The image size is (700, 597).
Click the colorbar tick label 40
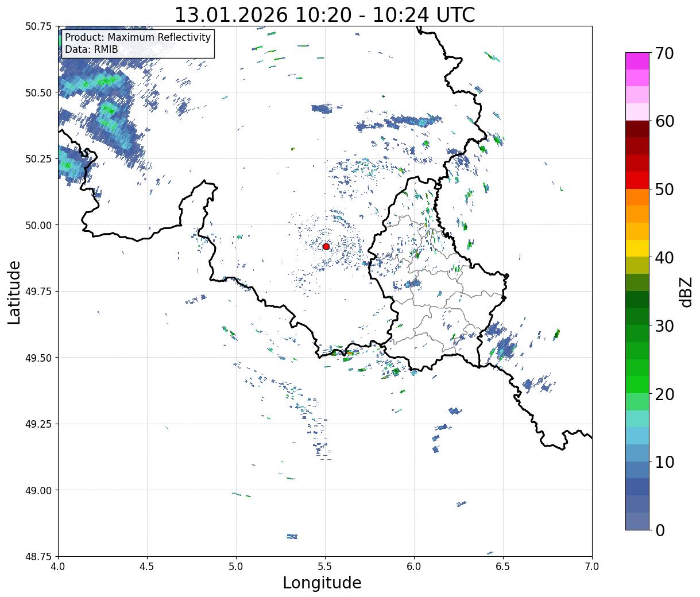[x=664, y=258]
